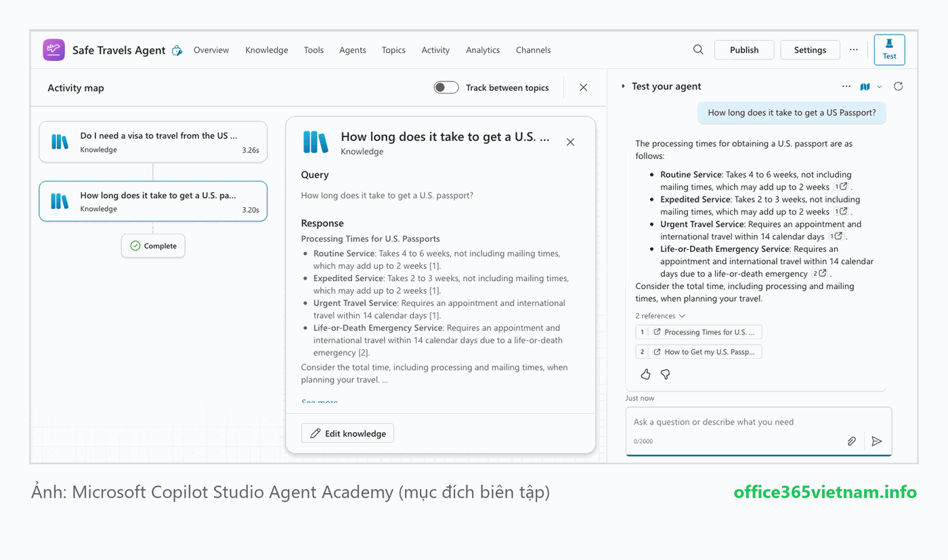Open the Channels tab
The image size is (948, 560).
(533, 50)
